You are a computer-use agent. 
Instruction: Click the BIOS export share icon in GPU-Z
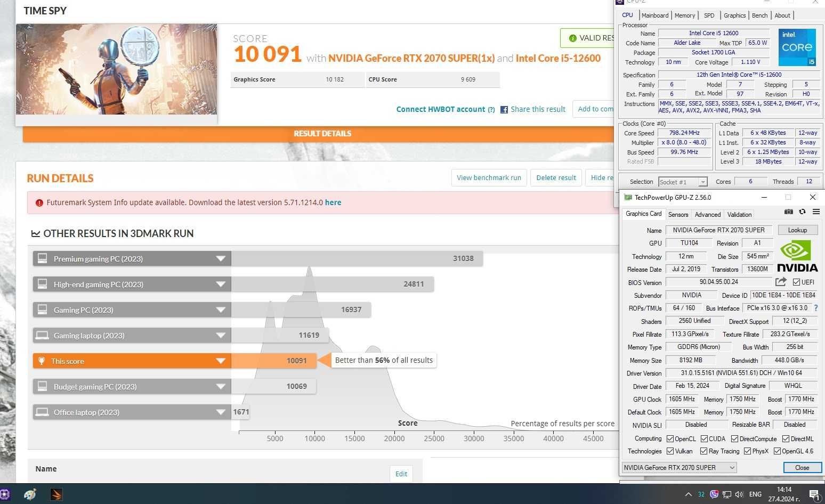coord(781,282)
